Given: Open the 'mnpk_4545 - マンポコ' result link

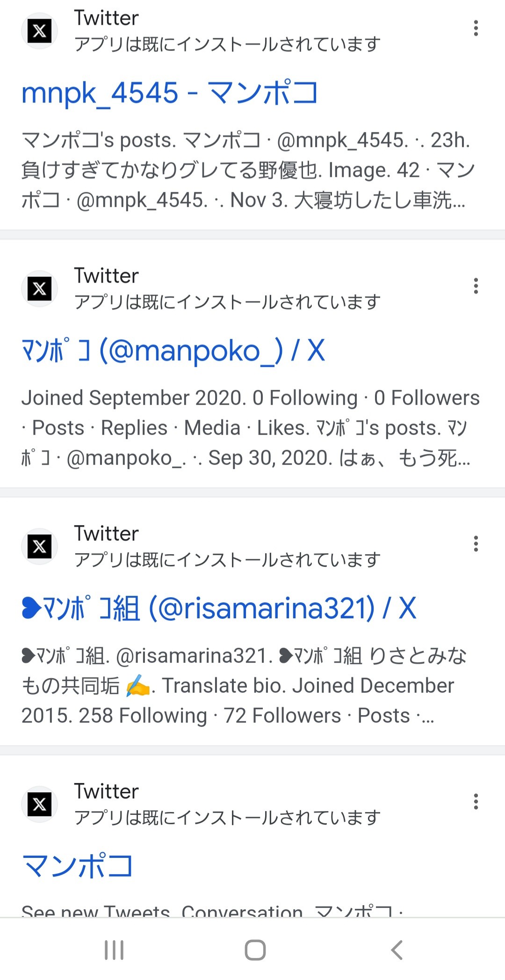Looking at the screenshot, I should point(170,93).
